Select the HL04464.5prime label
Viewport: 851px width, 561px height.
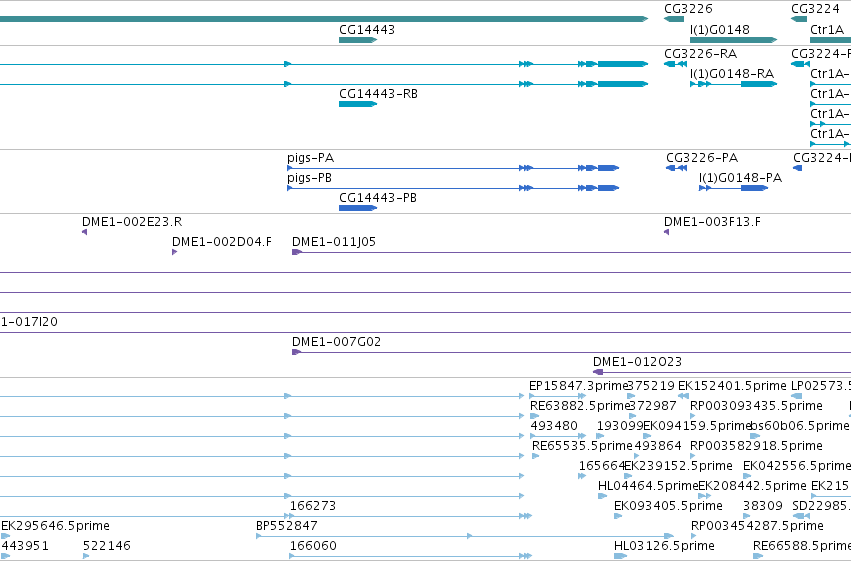pos(647,486)
